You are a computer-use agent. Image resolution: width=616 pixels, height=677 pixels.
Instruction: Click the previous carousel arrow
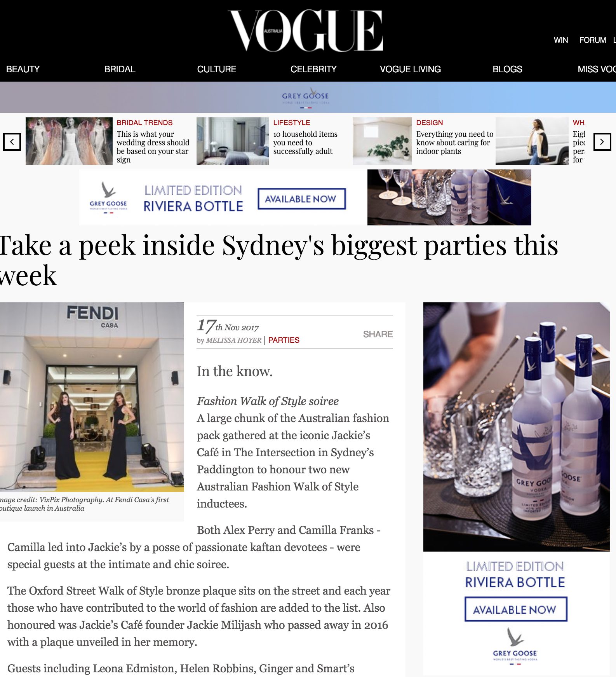click(12, 142)
